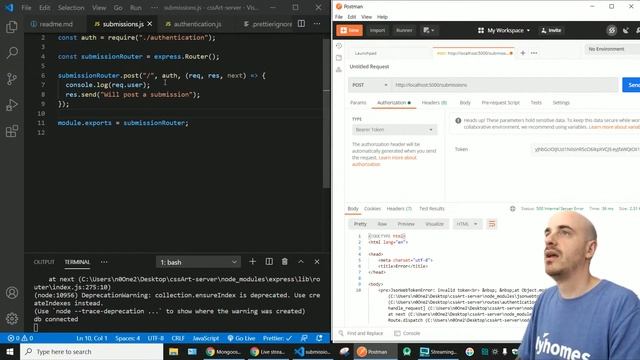Screen dimensions: 640x360
Task: Open the VS Code Selection menu
Action: click(x=71, y=8)
